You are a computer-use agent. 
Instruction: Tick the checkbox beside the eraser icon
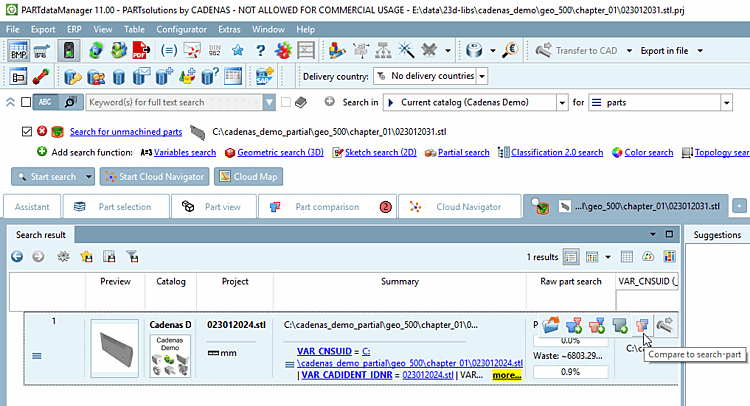(x=286, y=102)
